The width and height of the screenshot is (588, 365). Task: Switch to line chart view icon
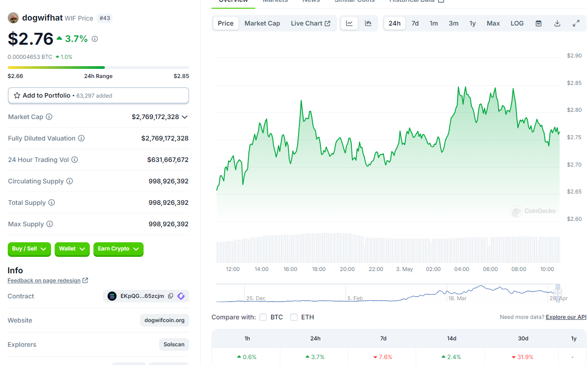(349, 23)
